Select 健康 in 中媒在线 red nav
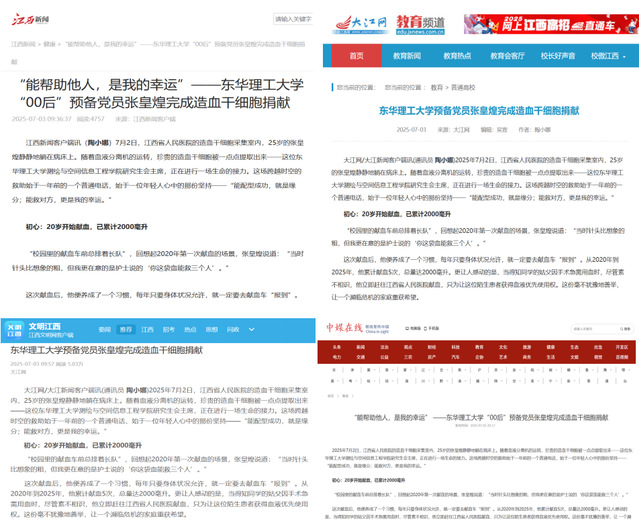The height and width of the screenshot is (527, 639). click(551, 347)
